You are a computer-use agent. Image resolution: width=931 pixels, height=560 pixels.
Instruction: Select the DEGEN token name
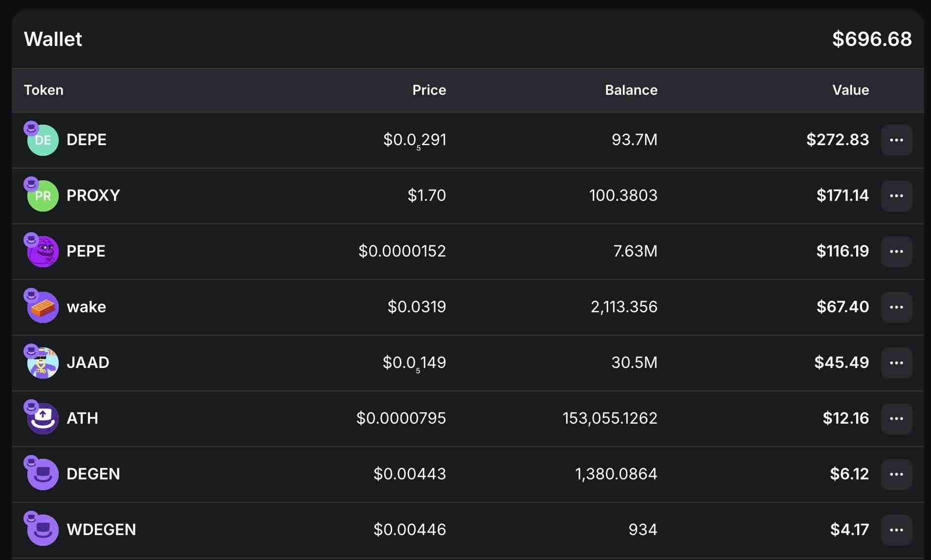93,474
